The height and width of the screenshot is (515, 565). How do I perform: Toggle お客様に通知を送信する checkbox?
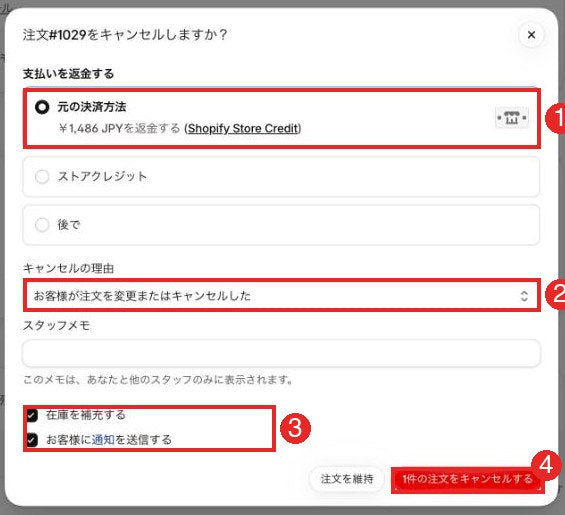click(x=32, y=440)
